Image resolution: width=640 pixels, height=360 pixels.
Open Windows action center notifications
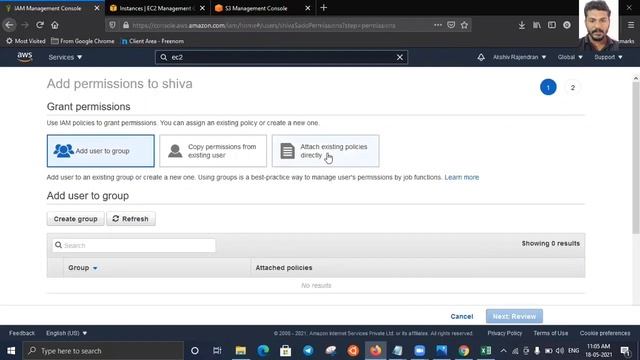[x=625, y=351]
